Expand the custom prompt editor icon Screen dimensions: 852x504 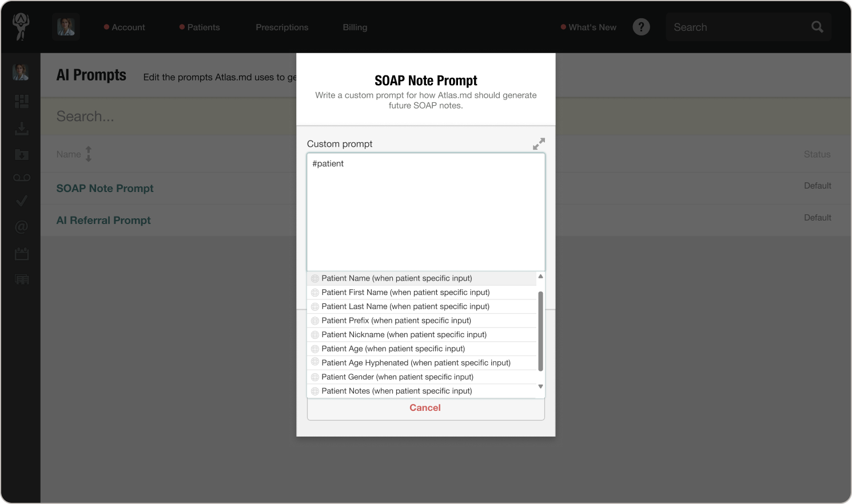point(539,144)
